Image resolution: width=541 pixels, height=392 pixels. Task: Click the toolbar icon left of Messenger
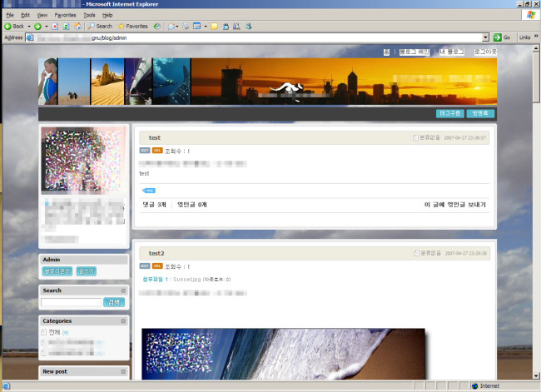pos(236,27)
